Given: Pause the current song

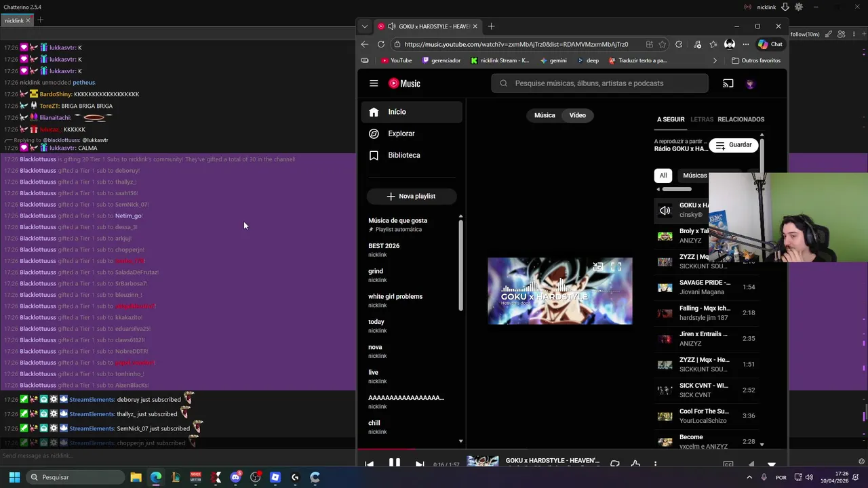Looking at the screenshot, I should [x=394, y=464].
